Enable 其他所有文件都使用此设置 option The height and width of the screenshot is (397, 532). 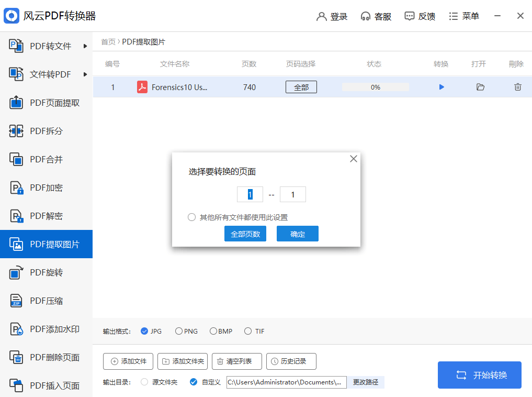[x=191, y=217]
